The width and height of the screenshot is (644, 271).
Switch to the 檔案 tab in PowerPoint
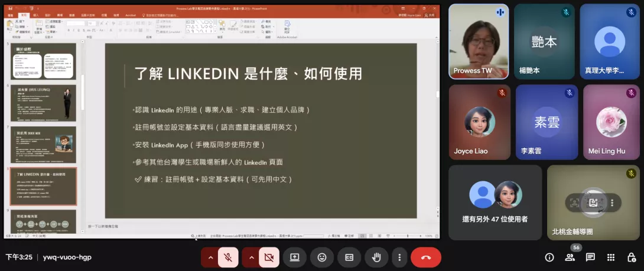(10, 15)
